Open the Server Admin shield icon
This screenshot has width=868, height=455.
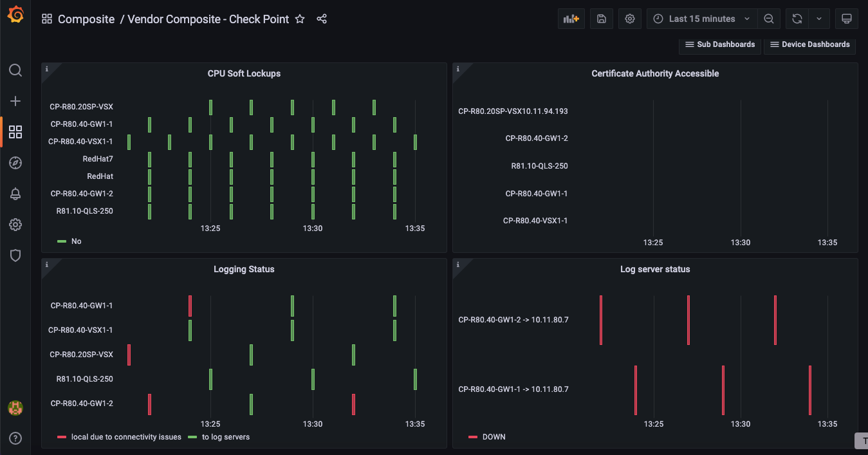[15, 255]
